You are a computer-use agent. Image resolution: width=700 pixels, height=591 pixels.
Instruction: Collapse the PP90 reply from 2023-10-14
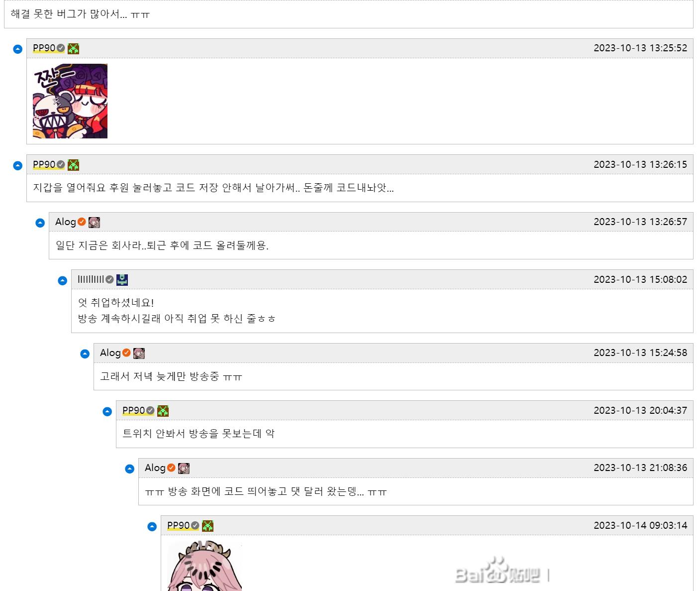pos(152,527)
